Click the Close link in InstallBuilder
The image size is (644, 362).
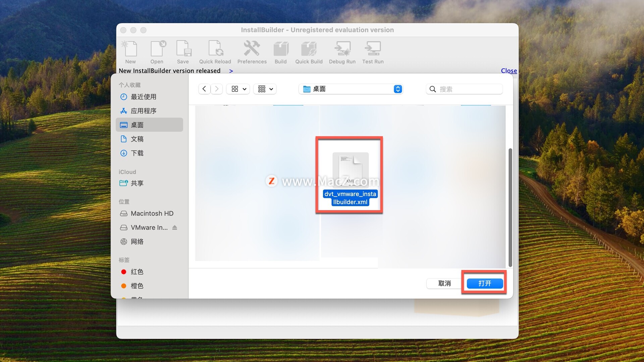coord(509,71)
